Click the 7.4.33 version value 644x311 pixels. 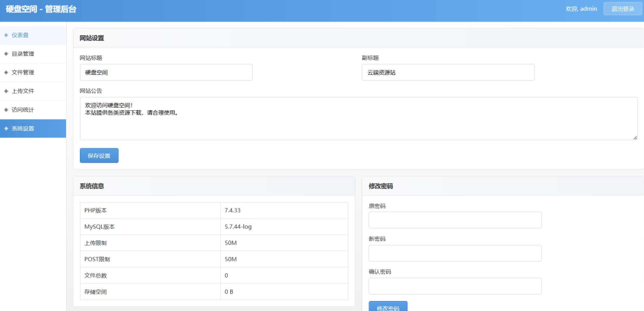233,210
